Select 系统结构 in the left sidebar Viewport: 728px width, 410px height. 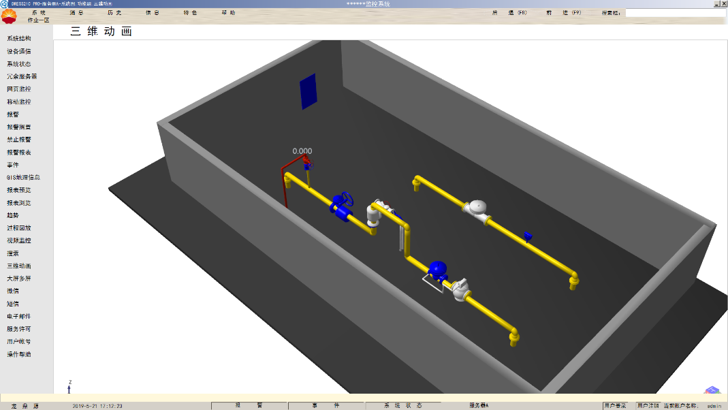pos(19,39)
